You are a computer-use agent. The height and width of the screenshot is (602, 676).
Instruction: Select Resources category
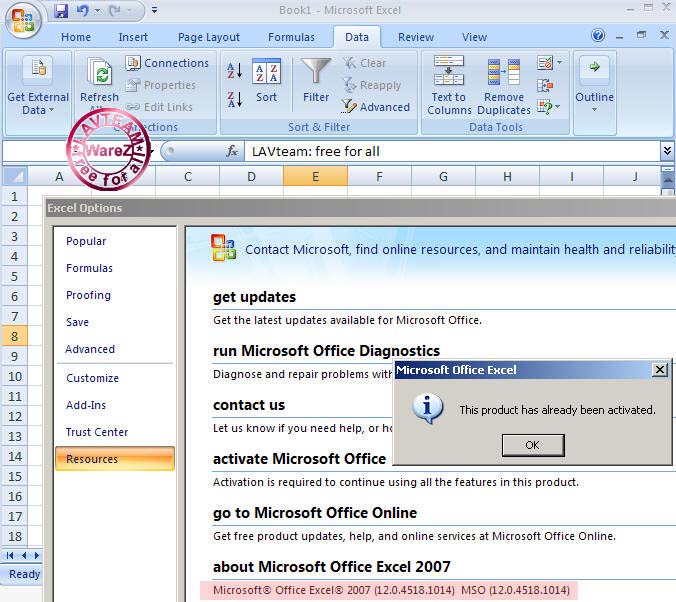[115, 459]
